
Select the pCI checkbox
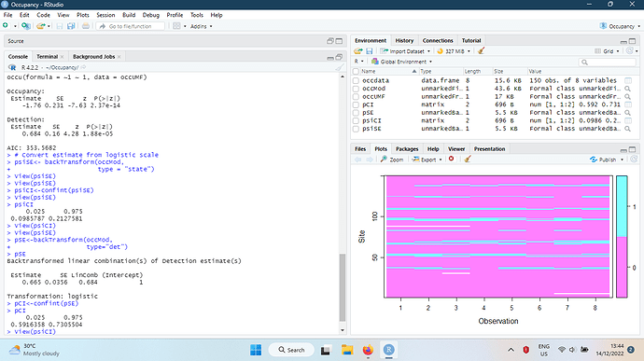coord(356,104)
